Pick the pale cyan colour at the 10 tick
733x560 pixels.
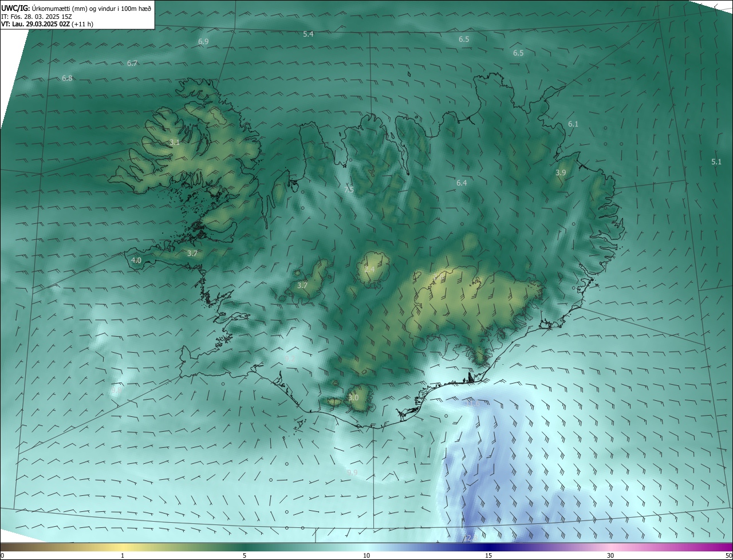(366, 547)
